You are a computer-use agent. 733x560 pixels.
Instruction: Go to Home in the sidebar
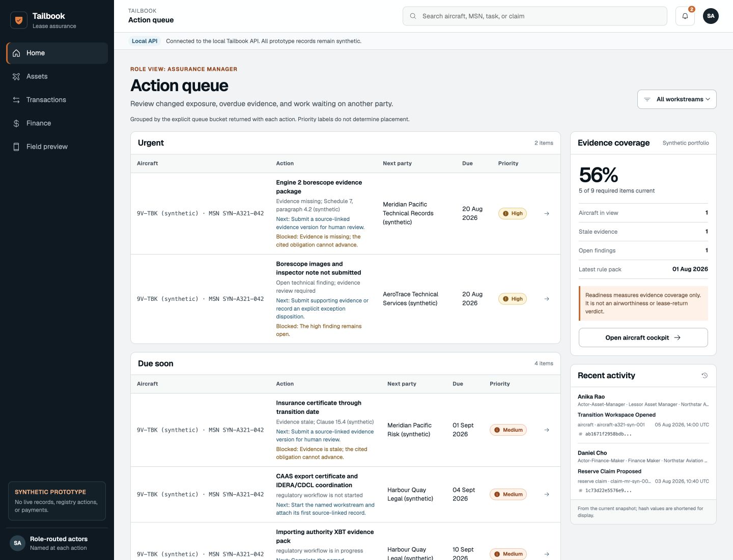coord(57,53)
